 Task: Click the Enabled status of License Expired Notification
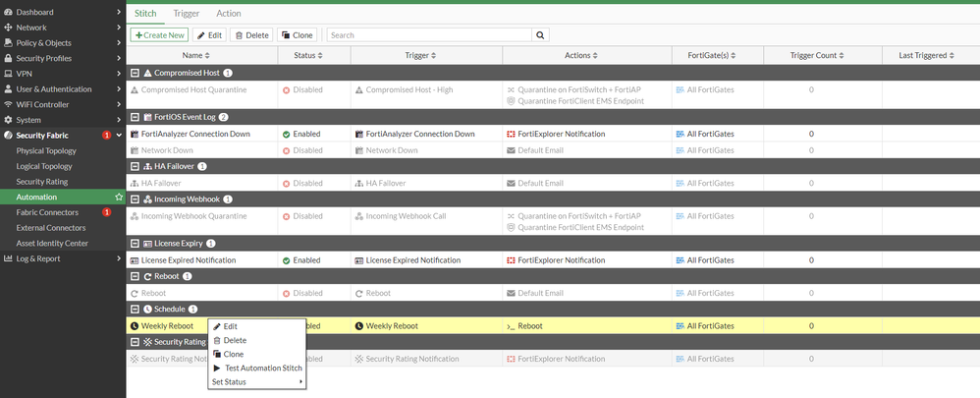tap(301, 260)
